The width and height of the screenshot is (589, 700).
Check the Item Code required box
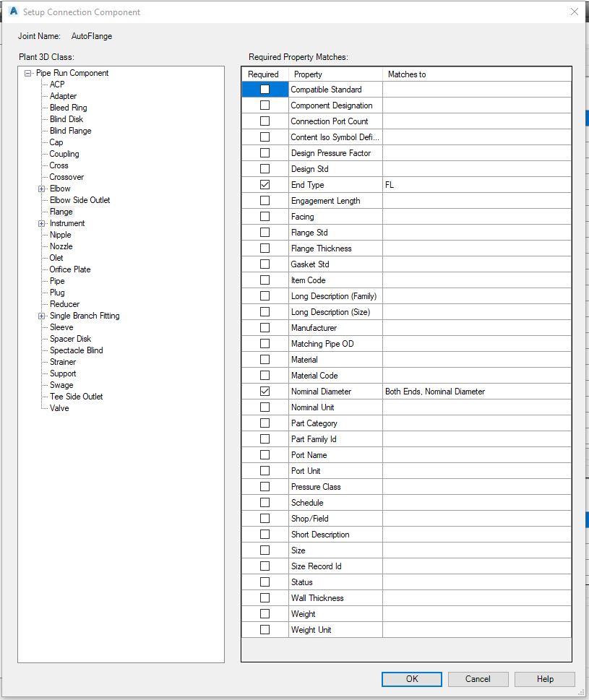(265, 280)
